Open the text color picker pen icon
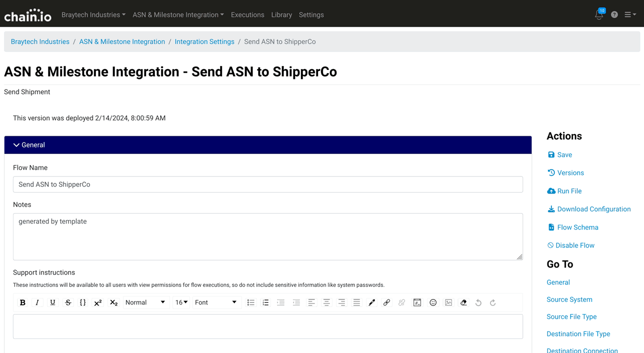Screen dimensions: 644x353 (x=371, y=302)
